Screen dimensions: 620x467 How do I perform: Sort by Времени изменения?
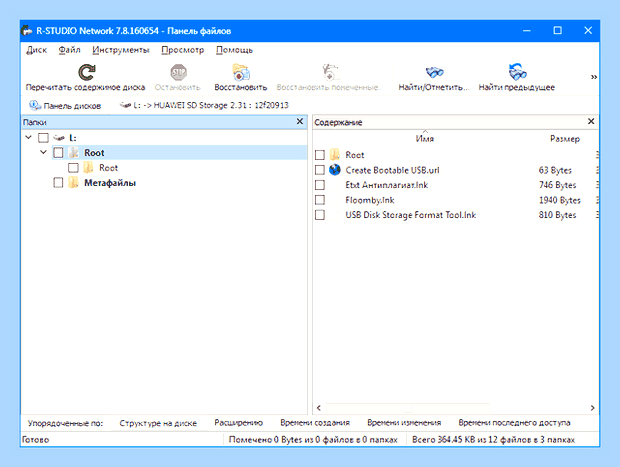click(x=404, y=423)
